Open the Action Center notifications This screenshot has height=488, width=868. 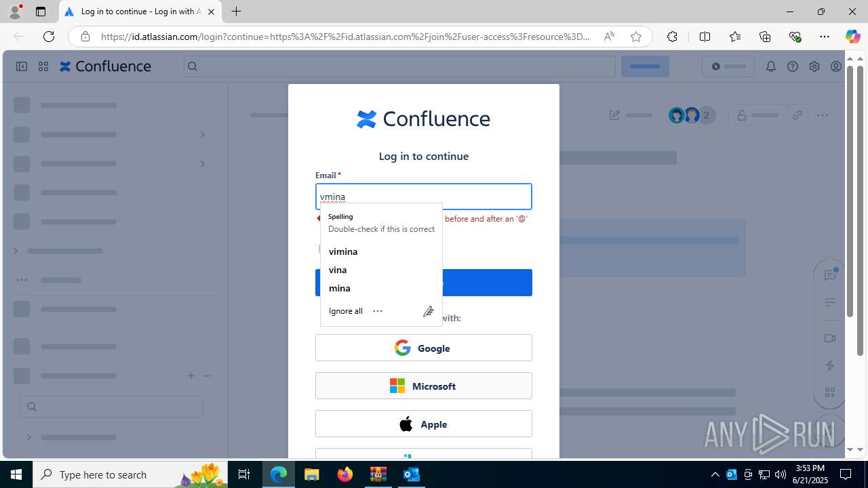(846, 474)
